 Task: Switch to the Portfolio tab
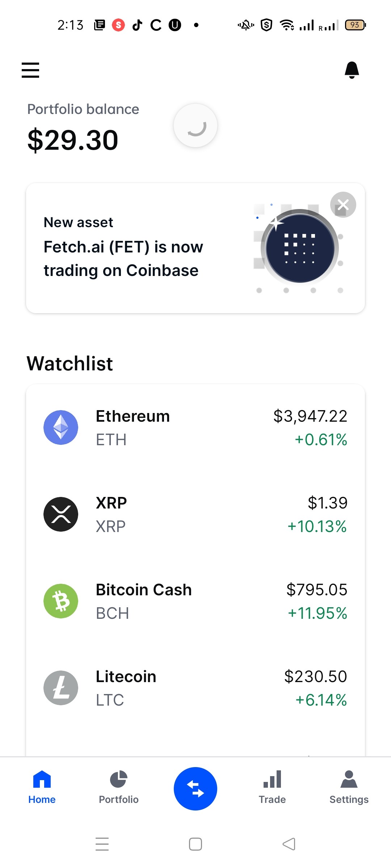coord(119,787)
